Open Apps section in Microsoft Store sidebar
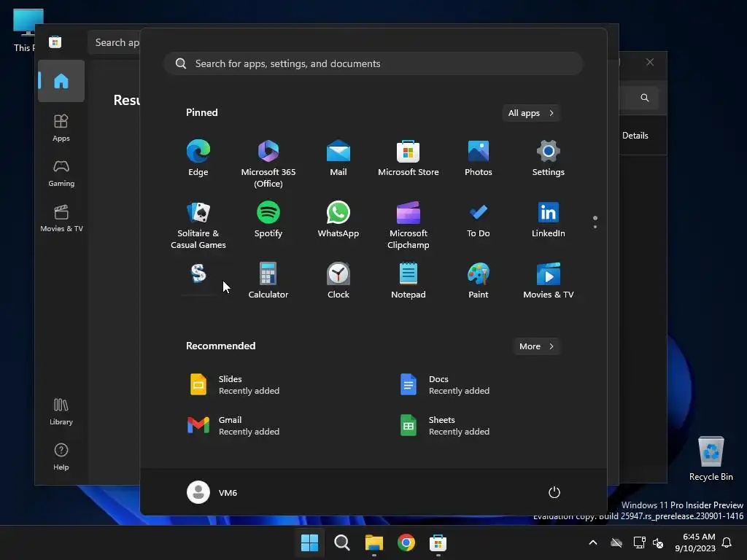 tap(61, 128)
